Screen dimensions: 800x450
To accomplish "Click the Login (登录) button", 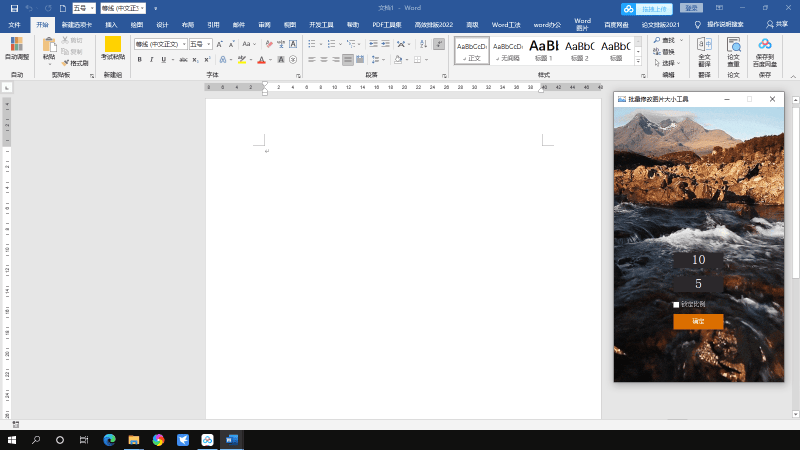I will (691, 8).
